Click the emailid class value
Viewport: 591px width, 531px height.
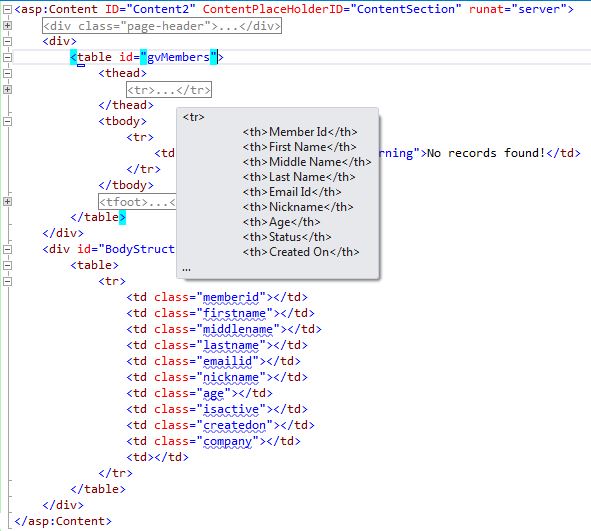click(x=228, y=361)
